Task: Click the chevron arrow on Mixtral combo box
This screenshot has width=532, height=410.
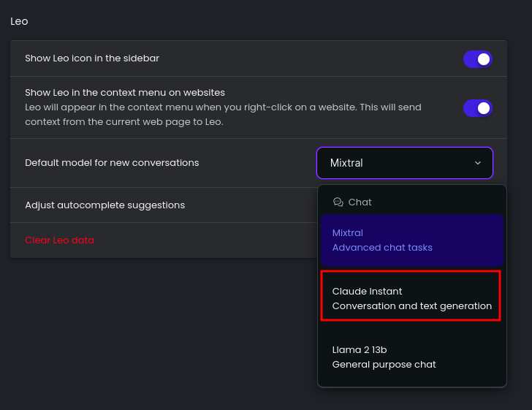Action: (x=478, y=163)
